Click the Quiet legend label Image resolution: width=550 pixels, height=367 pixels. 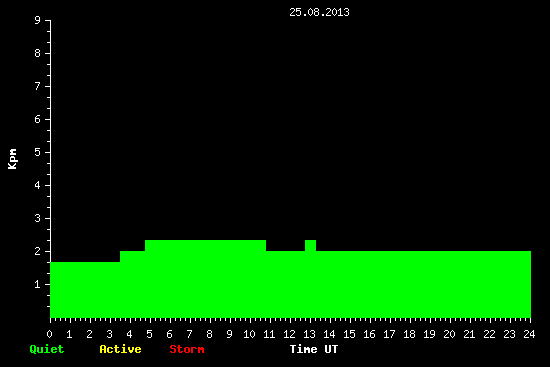click(47, 349)
